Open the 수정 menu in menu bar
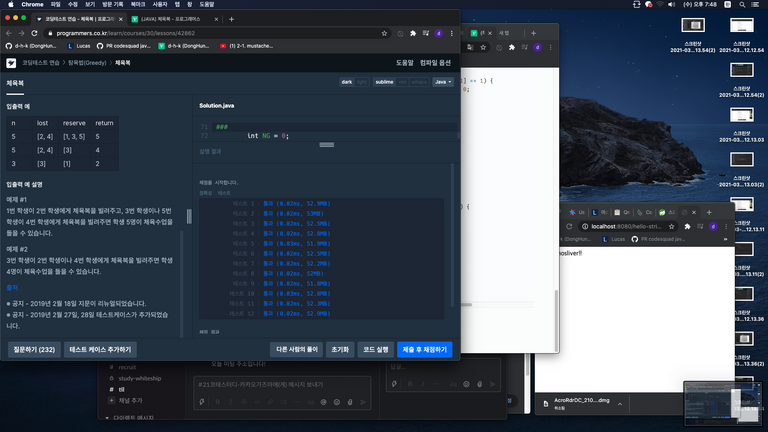 73,4
